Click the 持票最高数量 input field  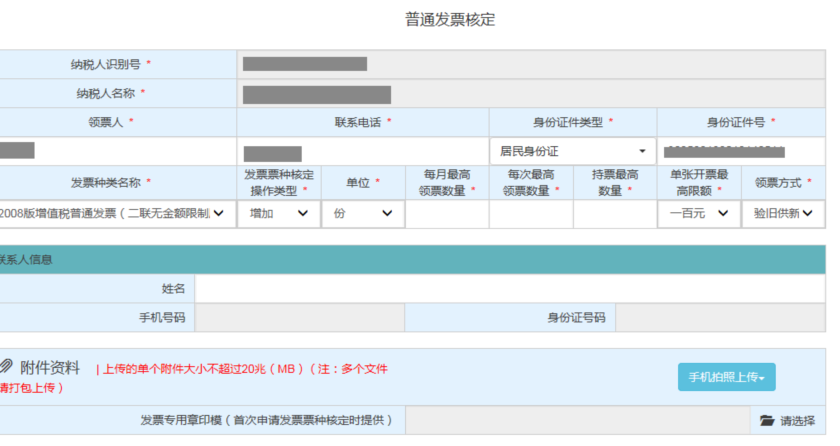pyautogui.click(x=614, y=213)
